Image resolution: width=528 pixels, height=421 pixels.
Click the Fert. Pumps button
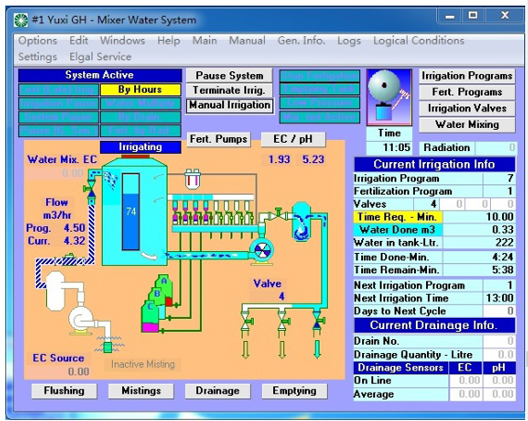coord(219,139)
